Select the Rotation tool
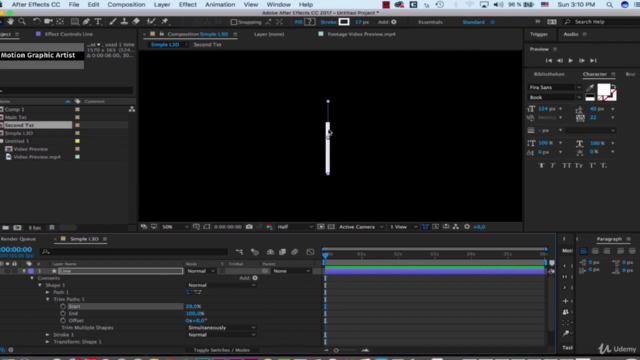The height and width of the screenshot is (360, 640). pos(37,22)
